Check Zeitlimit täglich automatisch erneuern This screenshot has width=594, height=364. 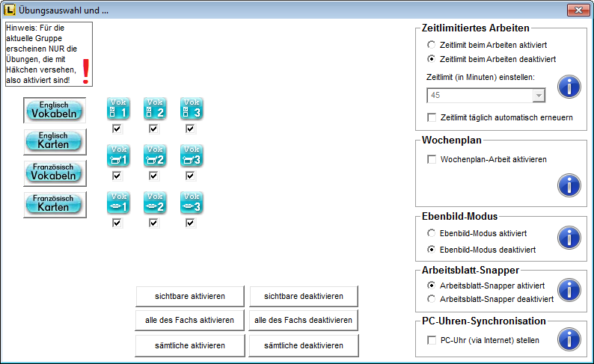432,117
